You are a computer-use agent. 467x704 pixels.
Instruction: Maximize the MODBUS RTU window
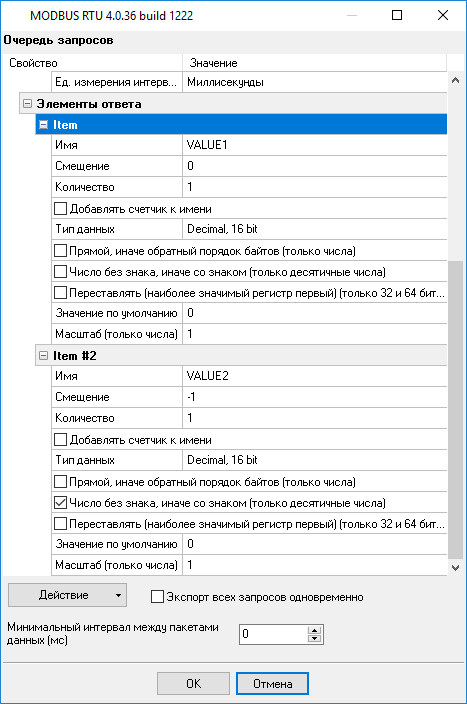click(397, 15)
